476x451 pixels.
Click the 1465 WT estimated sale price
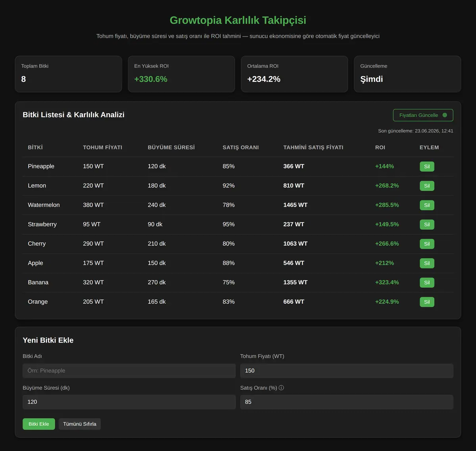[296, 205]
